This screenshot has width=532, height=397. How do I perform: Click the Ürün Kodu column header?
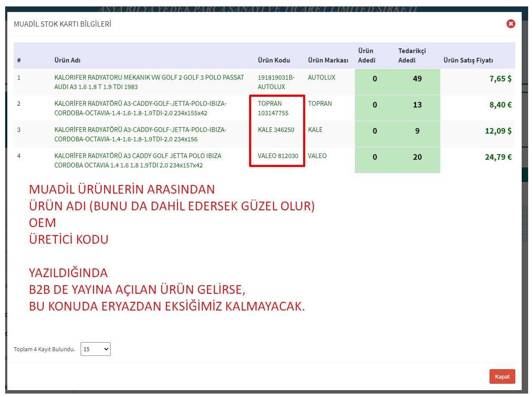[274, 60]
